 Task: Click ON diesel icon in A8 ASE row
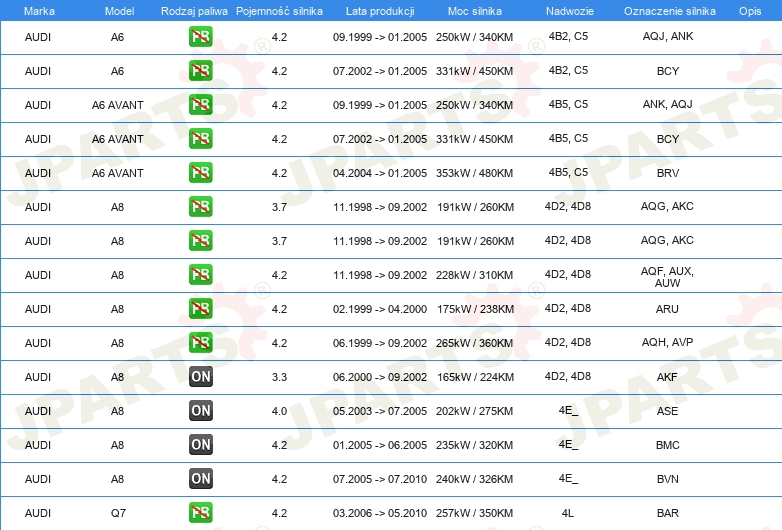click(x=200, y=410)
